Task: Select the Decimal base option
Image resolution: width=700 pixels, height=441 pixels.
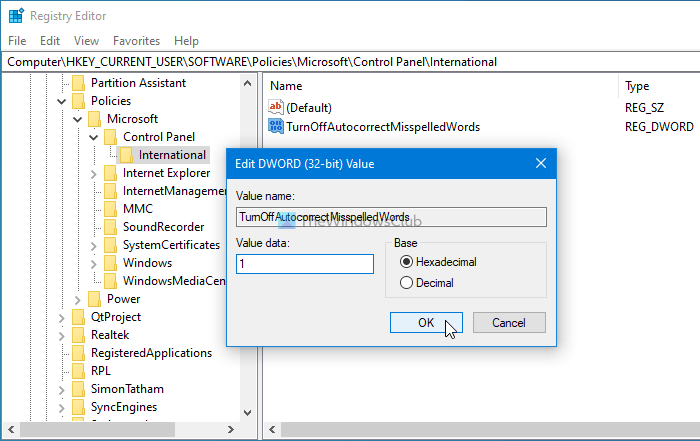Action: 406,283
